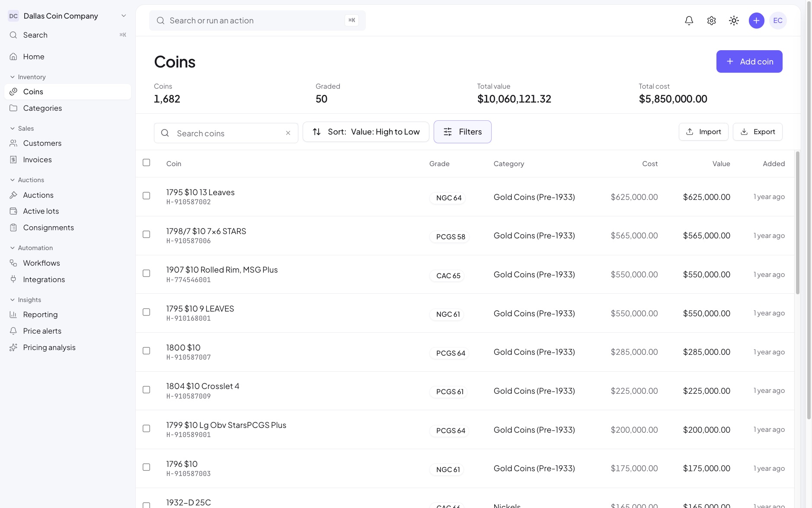Clear the Search coins field

click(288, 133)
